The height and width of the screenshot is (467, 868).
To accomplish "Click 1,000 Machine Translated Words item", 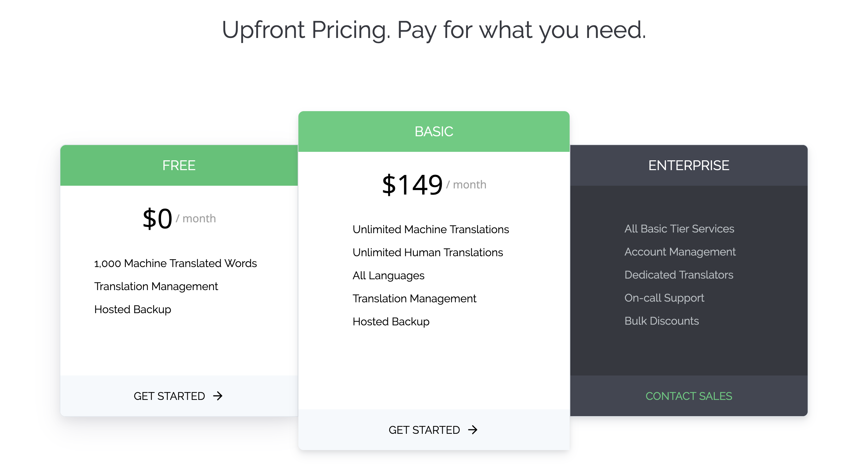I will pyautogui.click(x=175, y=263).
